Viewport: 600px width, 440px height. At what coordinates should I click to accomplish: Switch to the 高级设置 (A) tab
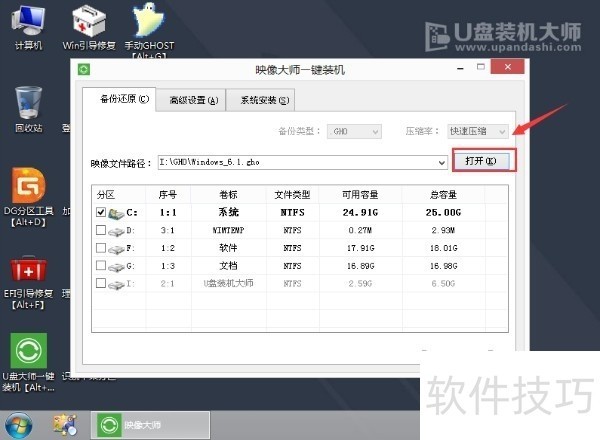(191, 100)
